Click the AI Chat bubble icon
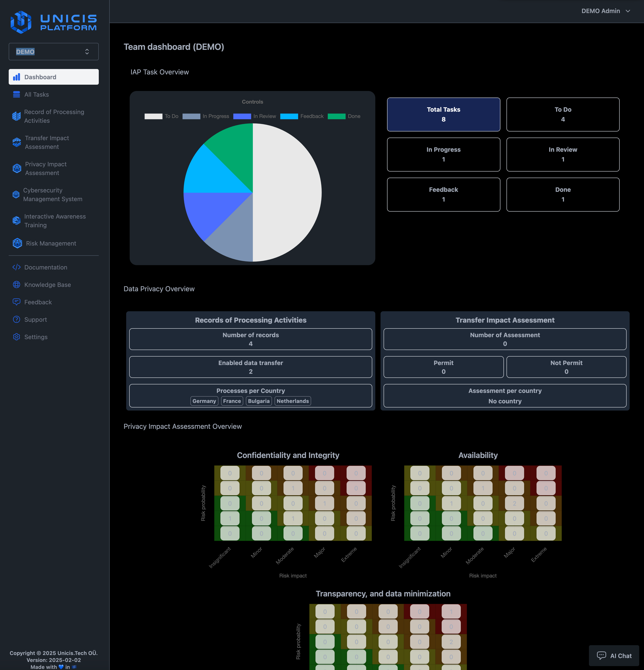Image resolution: width=644 pixels, height=670 pixels. [x=601, y=656]
